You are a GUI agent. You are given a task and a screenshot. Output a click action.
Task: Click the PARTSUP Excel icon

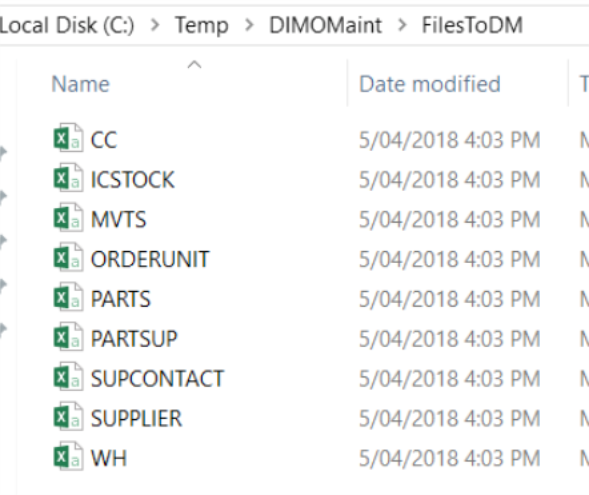pos(68,337)
